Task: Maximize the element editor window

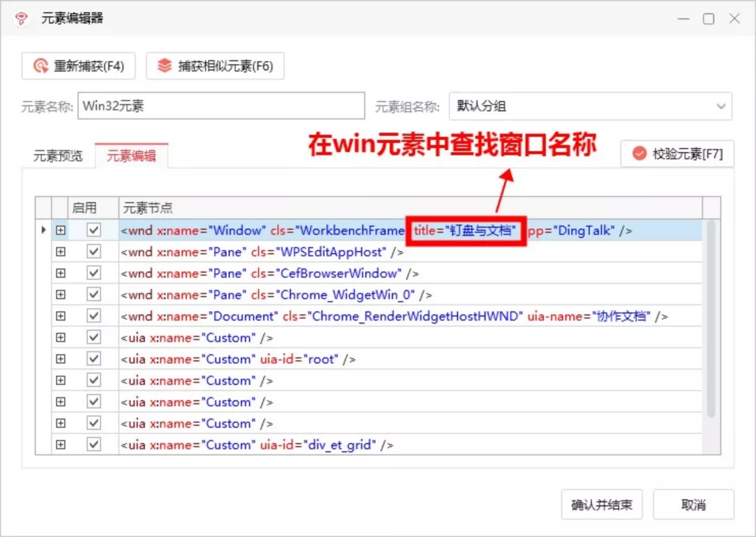Action: point(708,19)
